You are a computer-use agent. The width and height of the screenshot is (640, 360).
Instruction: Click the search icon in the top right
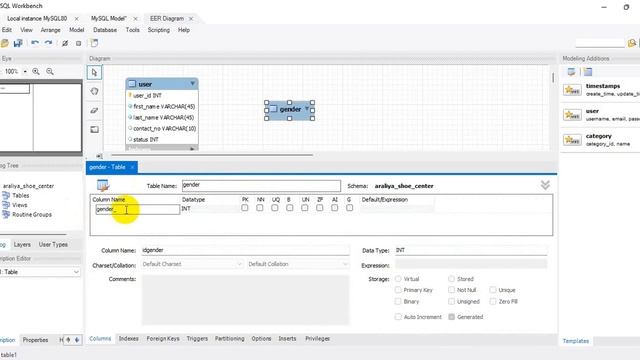[x=631, y=43]
